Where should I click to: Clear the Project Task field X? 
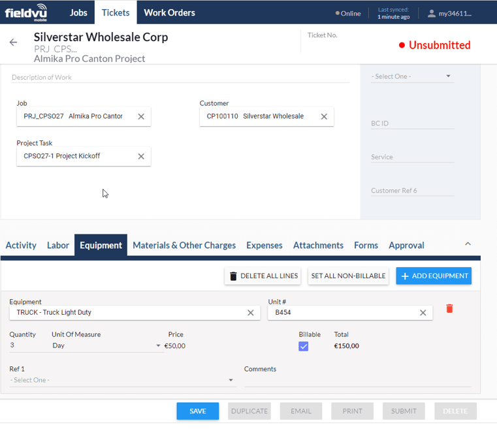click(x=141, y=156)
